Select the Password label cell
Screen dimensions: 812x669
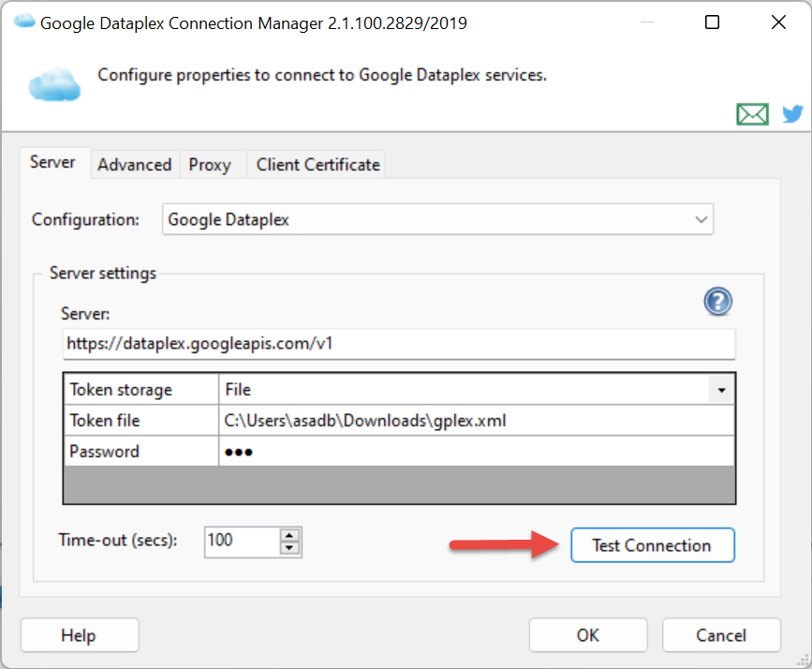[x=141, y=452]
